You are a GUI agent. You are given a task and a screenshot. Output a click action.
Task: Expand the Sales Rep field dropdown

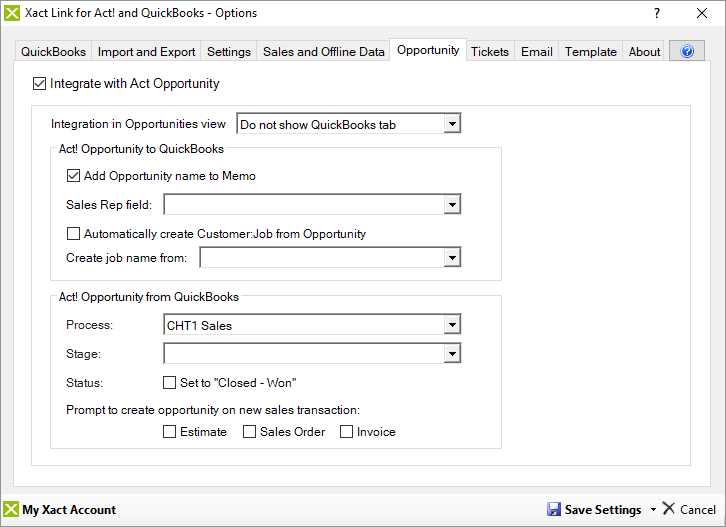452,205
